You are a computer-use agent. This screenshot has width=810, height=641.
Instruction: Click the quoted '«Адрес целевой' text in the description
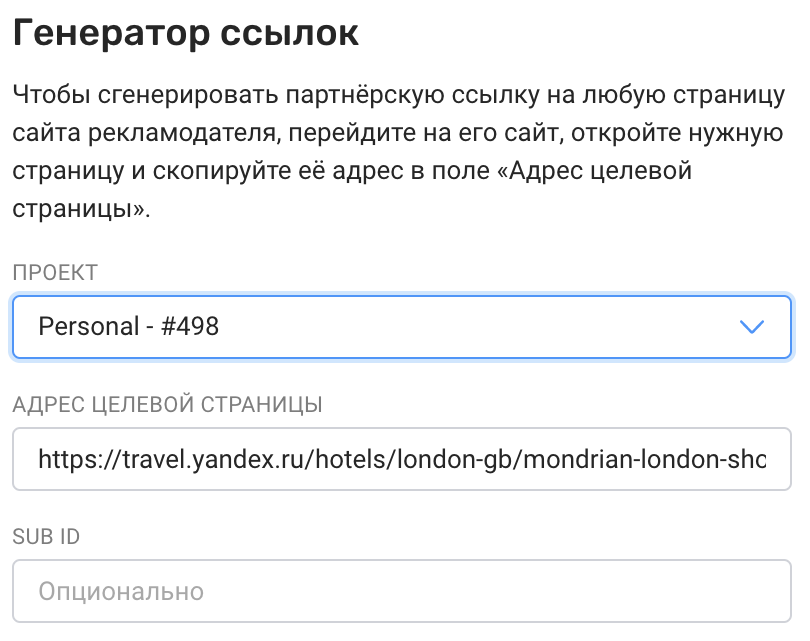605,170
